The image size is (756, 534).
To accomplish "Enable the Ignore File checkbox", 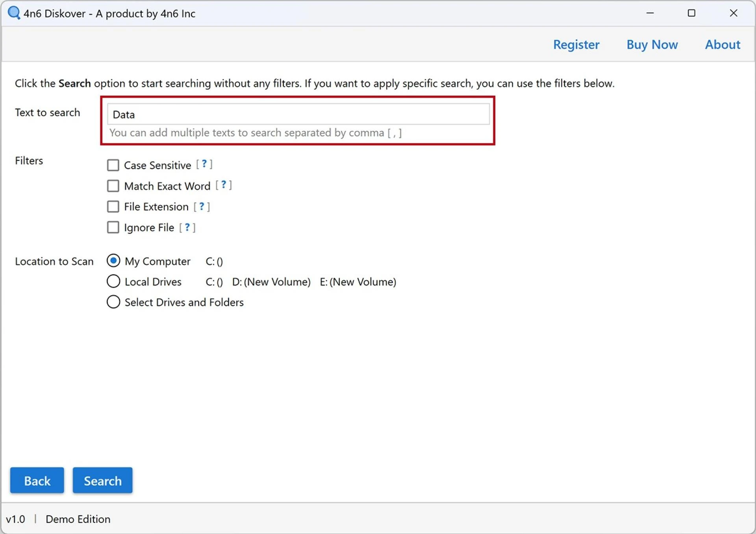I will pyautogui.click(x=113, y=227).
